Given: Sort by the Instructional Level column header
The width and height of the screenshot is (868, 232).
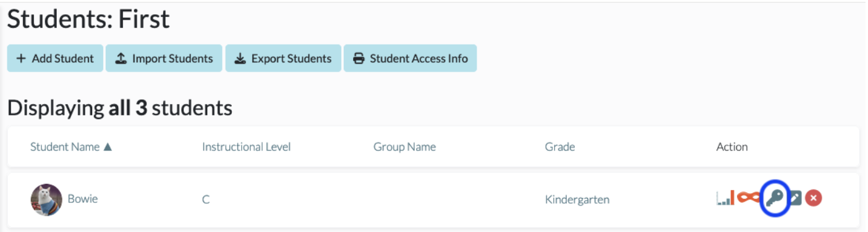Looking at the screenshot, I should coord(246,147).
